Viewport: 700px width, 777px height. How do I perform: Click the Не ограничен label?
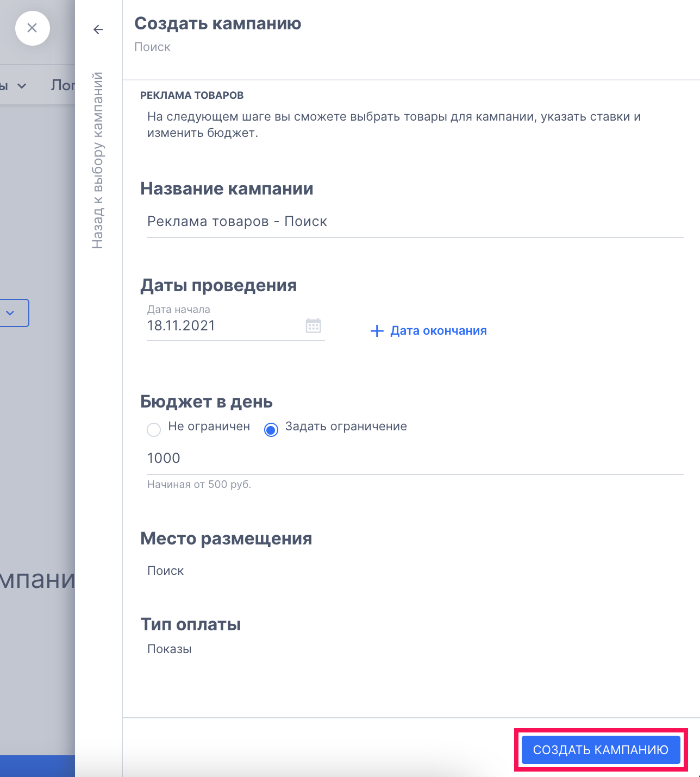[x=209, y=427]
